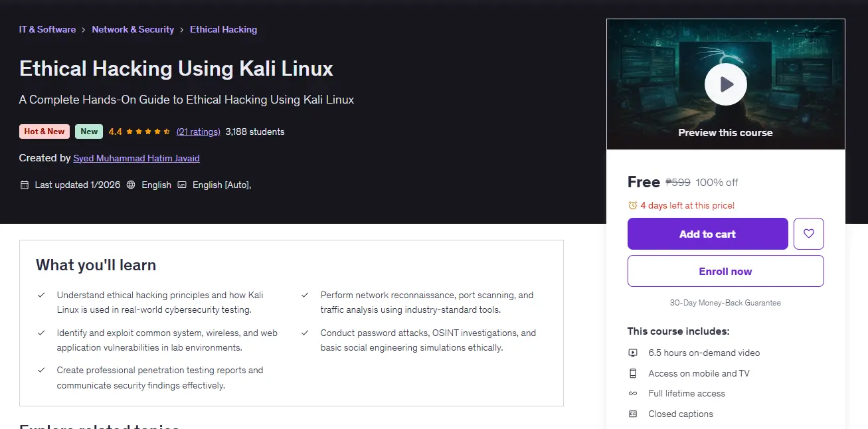This screenshot has width=868, height=429.
Task: Open the IT & Software breadcrumb
Action: pyautogui.click(x=47, y=29)
